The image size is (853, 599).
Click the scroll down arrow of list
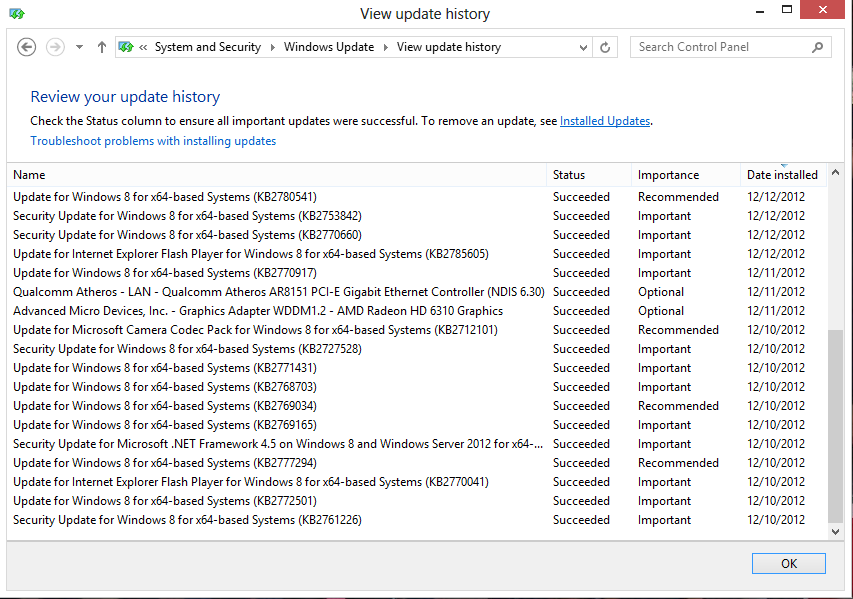tap(835, 532)
